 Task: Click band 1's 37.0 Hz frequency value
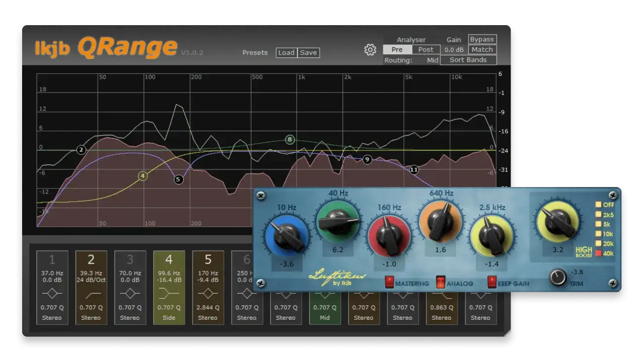point(52,273)
